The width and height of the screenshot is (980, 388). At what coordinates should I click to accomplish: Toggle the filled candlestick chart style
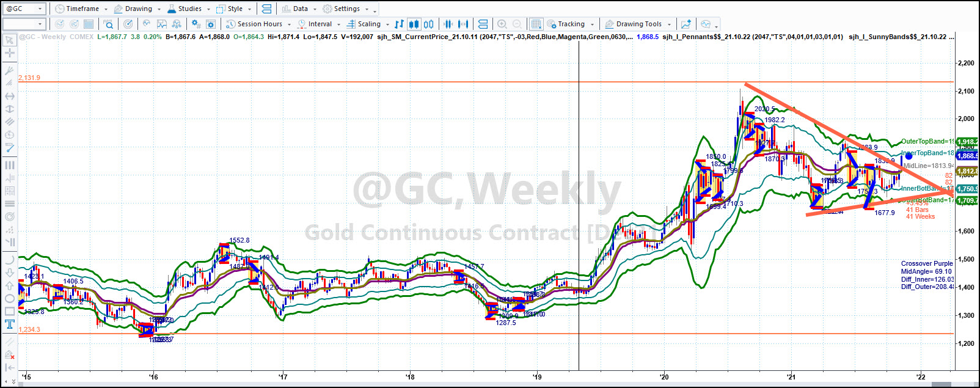414,24
